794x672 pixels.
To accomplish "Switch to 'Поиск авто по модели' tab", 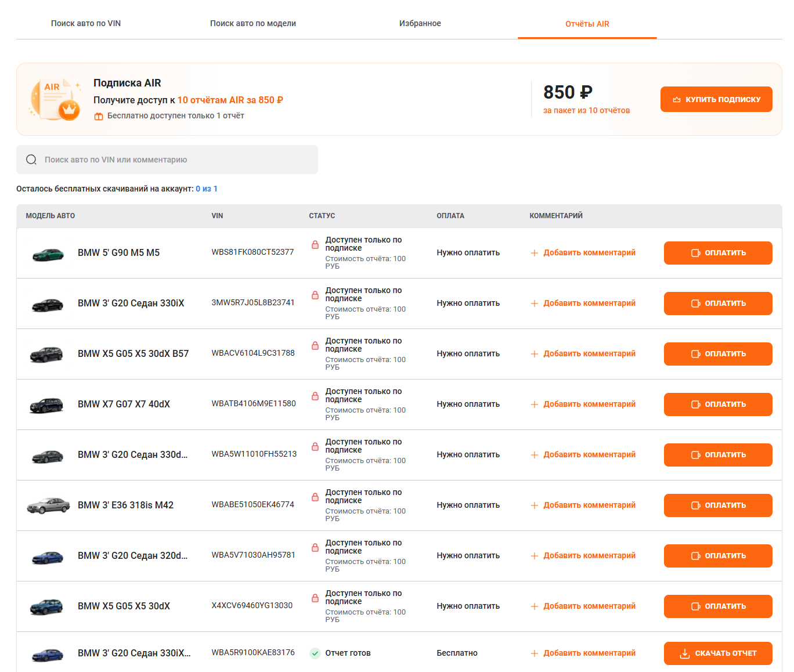I will 253,24.
